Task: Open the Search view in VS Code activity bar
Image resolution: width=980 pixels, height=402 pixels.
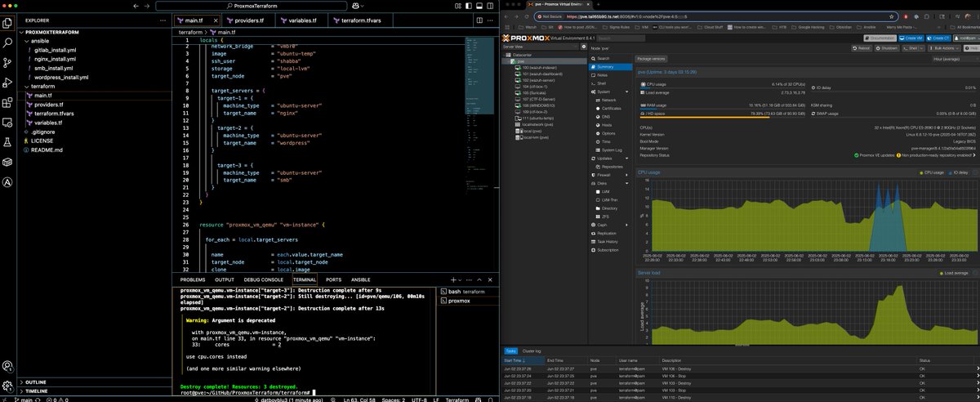Action: (7, 43)
